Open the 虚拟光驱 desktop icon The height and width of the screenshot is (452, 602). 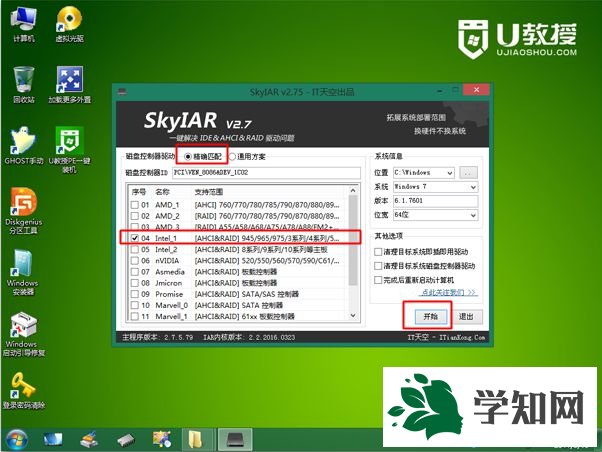69,24
